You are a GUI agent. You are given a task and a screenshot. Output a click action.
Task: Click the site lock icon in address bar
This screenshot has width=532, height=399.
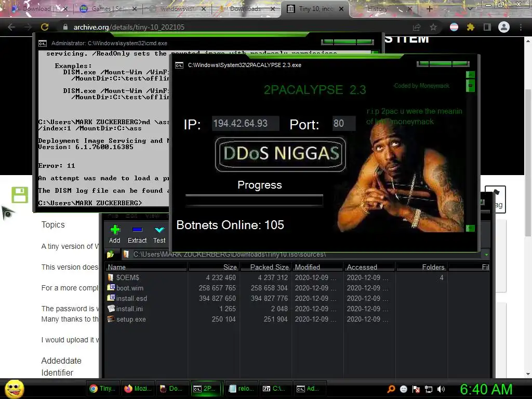point(65,27)
